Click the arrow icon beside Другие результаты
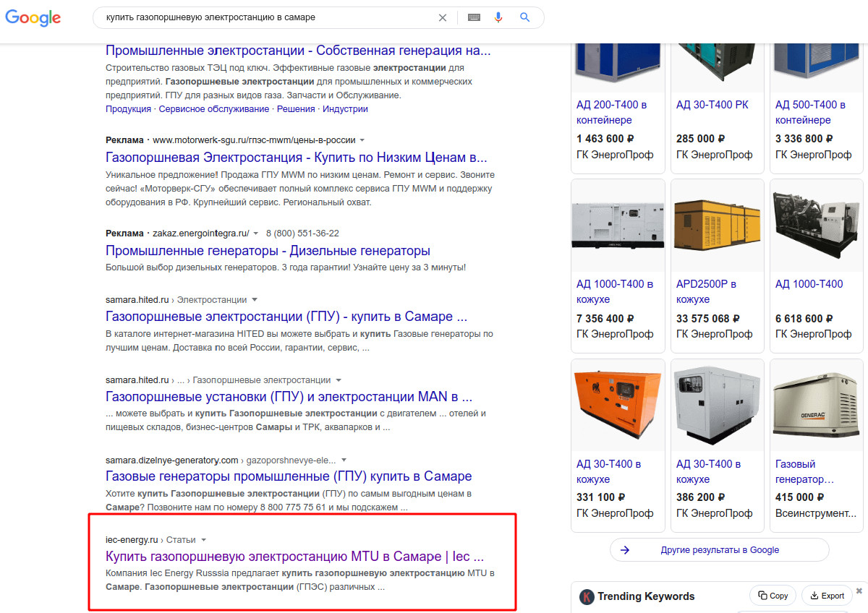The height and width of the screenshot is (613, 868). tap(625, 550)
